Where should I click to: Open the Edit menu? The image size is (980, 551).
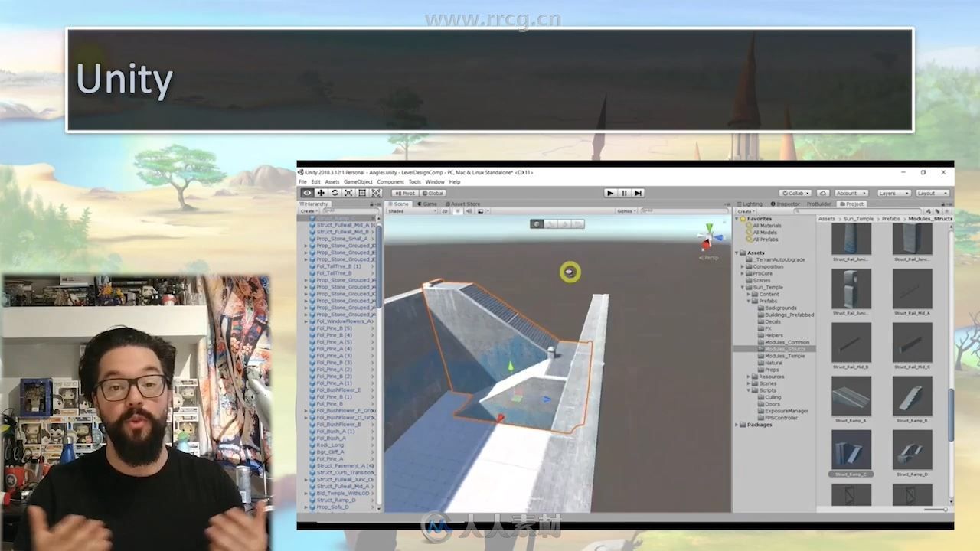point(315,182)
